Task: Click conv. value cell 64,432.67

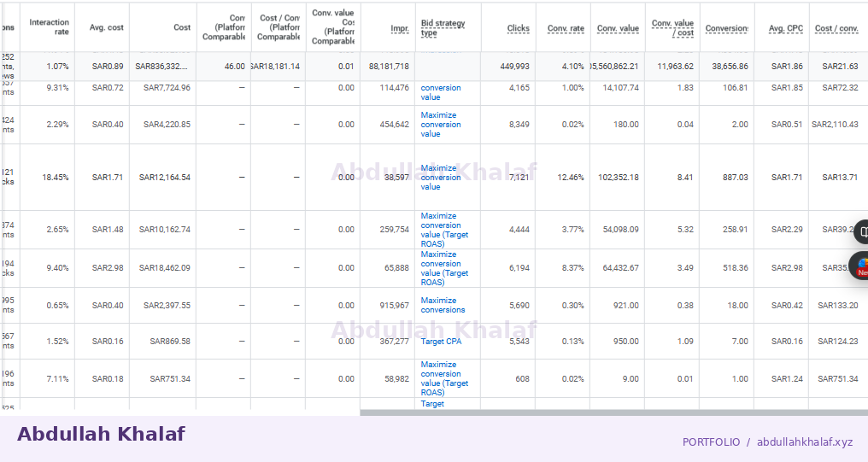Action: [620, 268]
